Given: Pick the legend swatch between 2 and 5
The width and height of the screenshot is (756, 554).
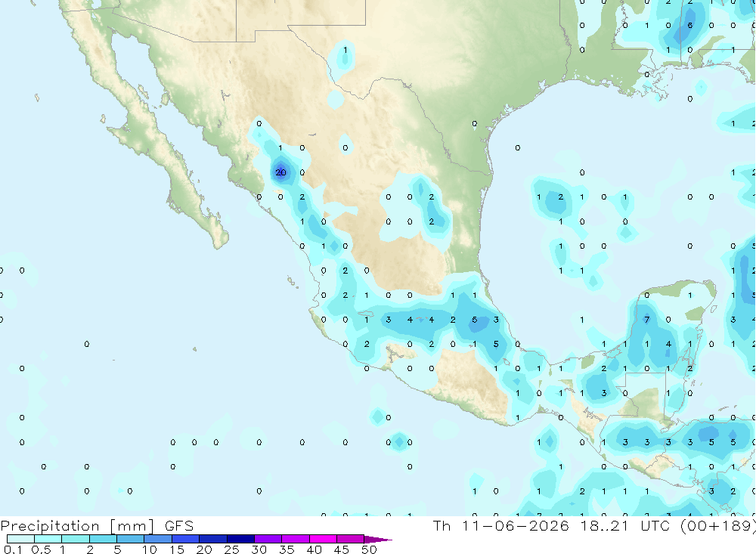Looking at the screenshot, I should tap(103, 539).
